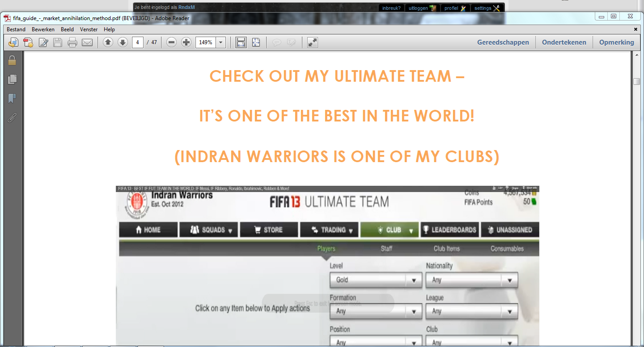Click the 'IT'S ONE OF THE BEST IN THE WORLD!' line

[x=337, y=117]
